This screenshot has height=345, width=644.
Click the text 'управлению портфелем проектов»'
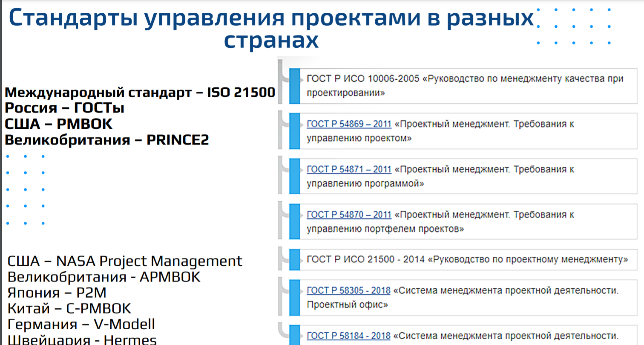coord(385,229)
